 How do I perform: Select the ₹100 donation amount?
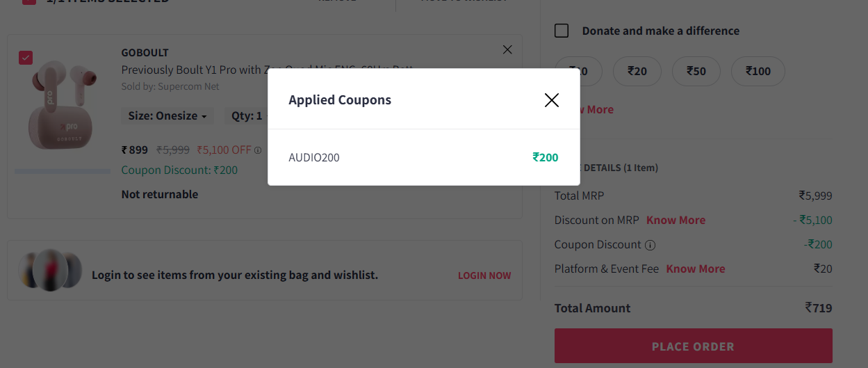(x=758, y=71)
